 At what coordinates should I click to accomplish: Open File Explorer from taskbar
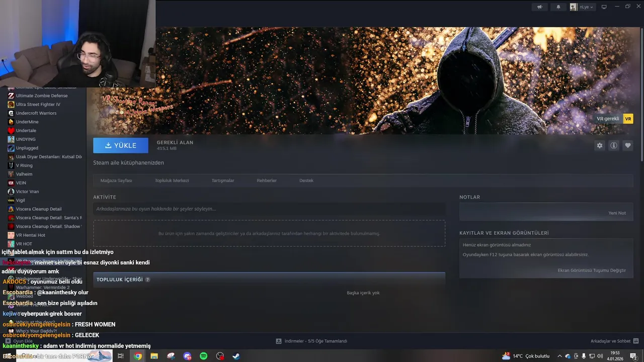[x=154, y=356]
